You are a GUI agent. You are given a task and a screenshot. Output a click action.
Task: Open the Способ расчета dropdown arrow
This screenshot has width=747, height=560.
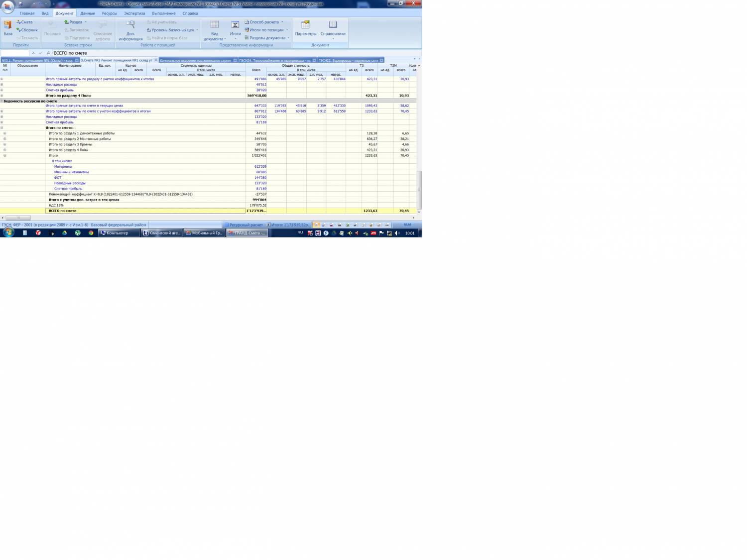[x=282, y=22]
